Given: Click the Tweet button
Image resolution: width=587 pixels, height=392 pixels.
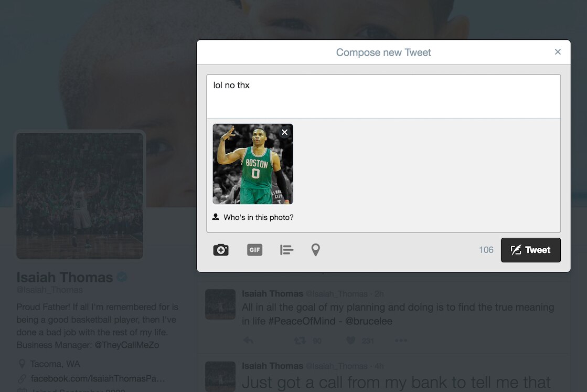Looking at the screenshot, I should (530, 250).
